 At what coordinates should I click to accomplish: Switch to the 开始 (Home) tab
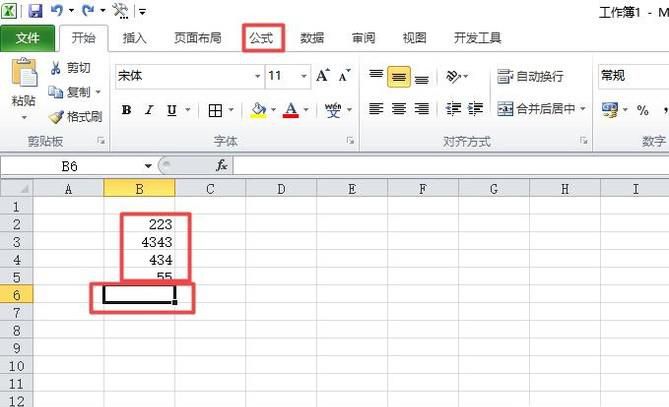click(x=83, y=38)
